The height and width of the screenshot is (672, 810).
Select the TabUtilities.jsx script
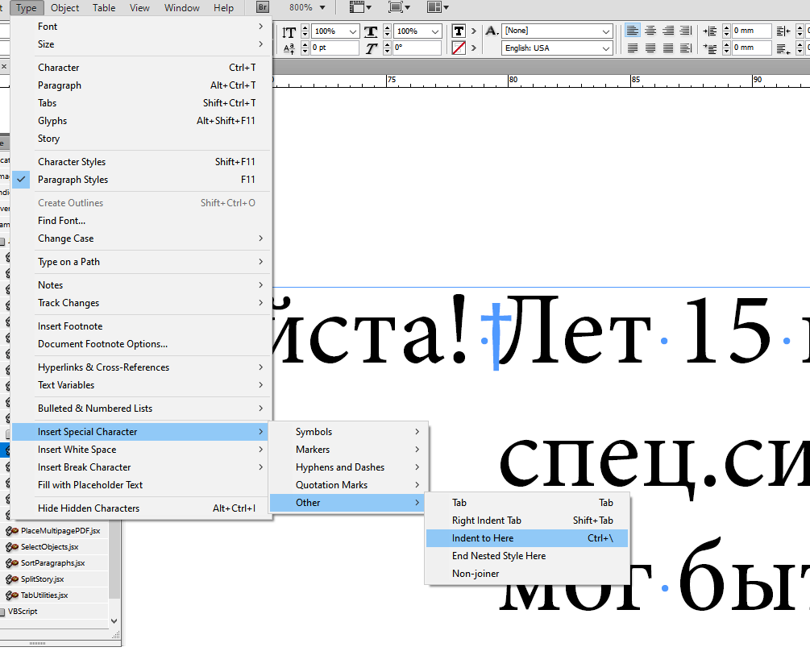[x=44, y=595]
